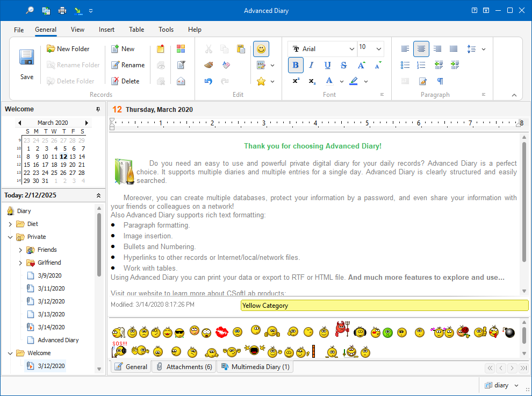Insert the black bomb emoticon
532x396 pixels.
point(509,332)
